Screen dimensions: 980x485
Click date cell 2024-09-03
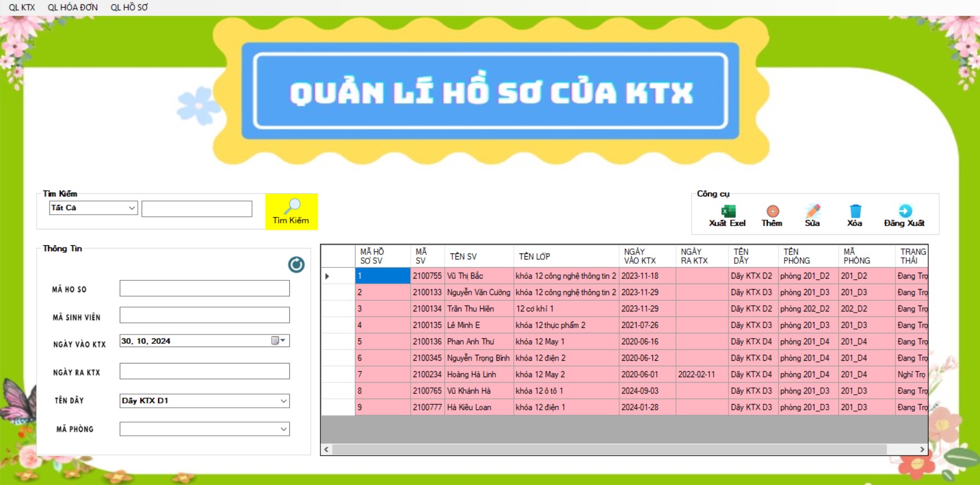[647, 391]
